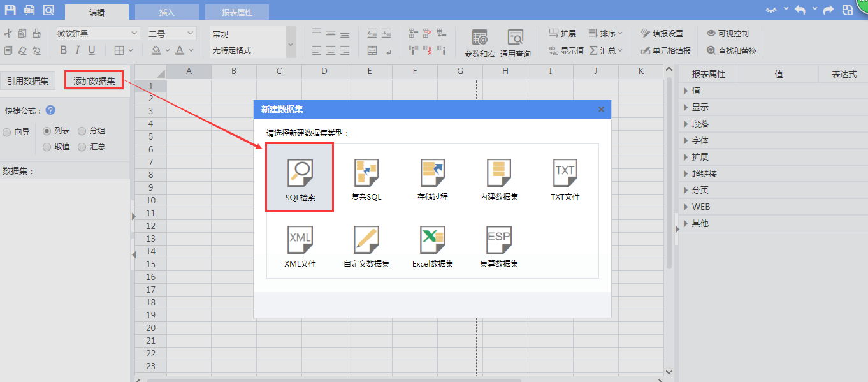Switch to the 插入 ribbon tab
Viewport: 868px width, 382px height.
[166, 12]
